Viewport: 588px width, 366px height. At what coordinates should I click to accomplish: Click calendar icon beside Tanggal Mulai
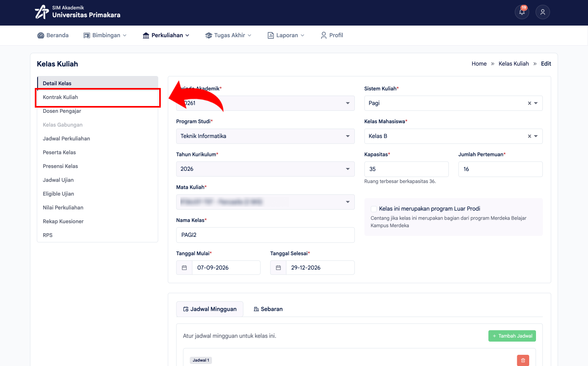(184, 268)
